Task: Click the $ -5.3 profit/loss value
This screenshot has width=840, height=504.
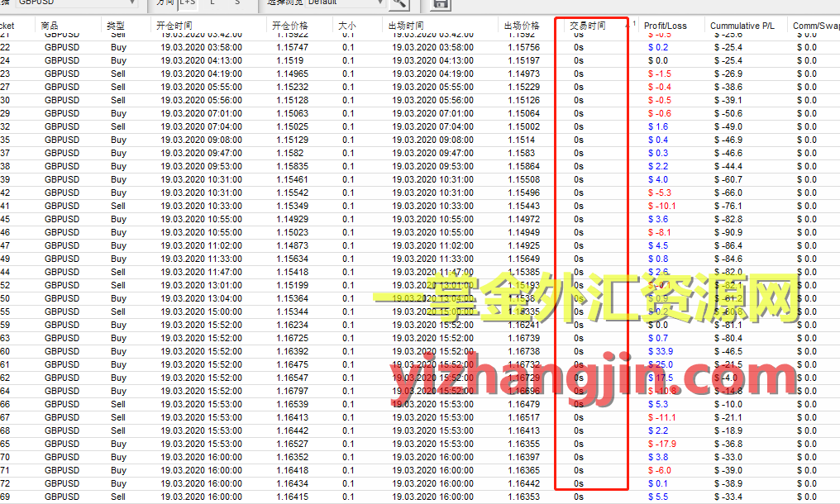Action: click(660, 193)
